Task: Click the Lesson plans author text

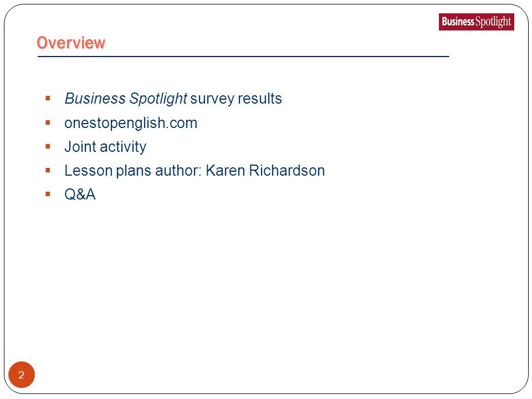Action: pyautogui.click(x=133, y=170)
